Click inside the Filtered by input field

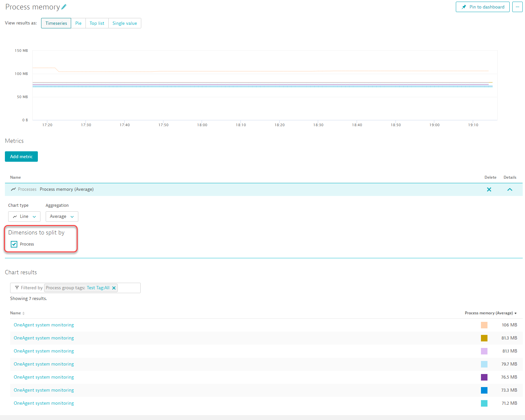click(x=129, y=288)
